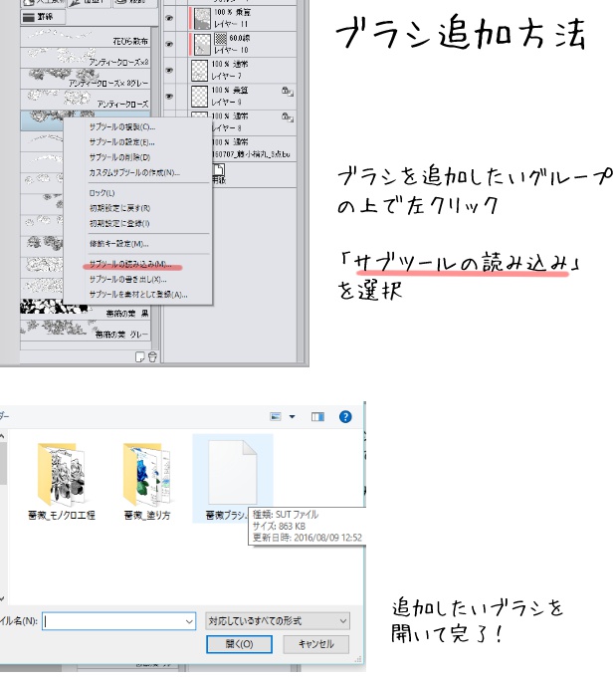
Task: Select the アンティークローズ×3グレー brush
Action: [86, 79]
